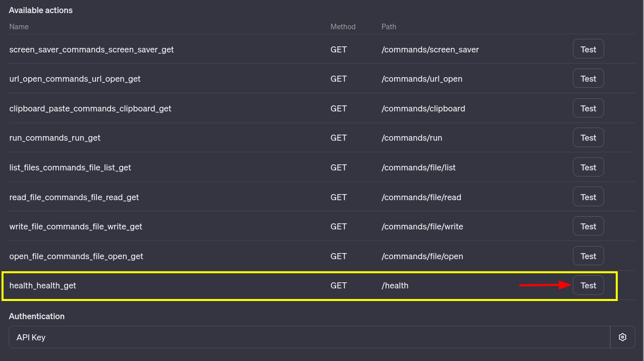Click the API Key input field
The width and height of the screenshot is (644, 361).
[309, 337]
